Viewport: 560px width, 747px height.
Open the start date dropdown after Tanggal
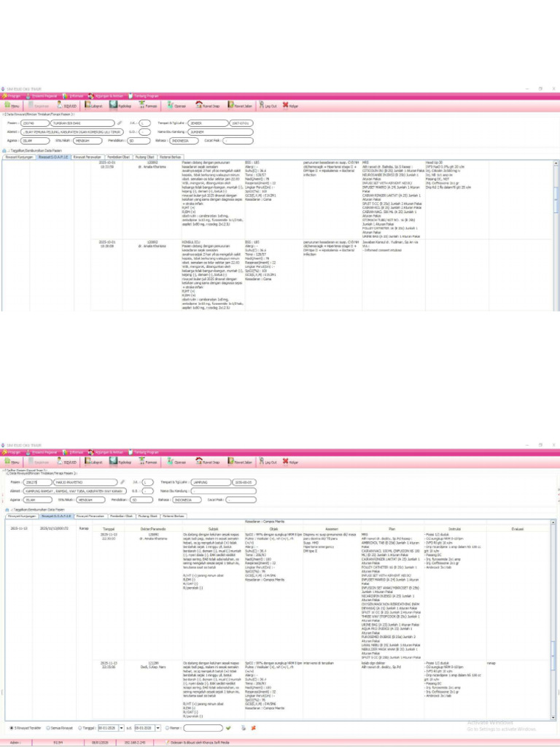[122, 728]
